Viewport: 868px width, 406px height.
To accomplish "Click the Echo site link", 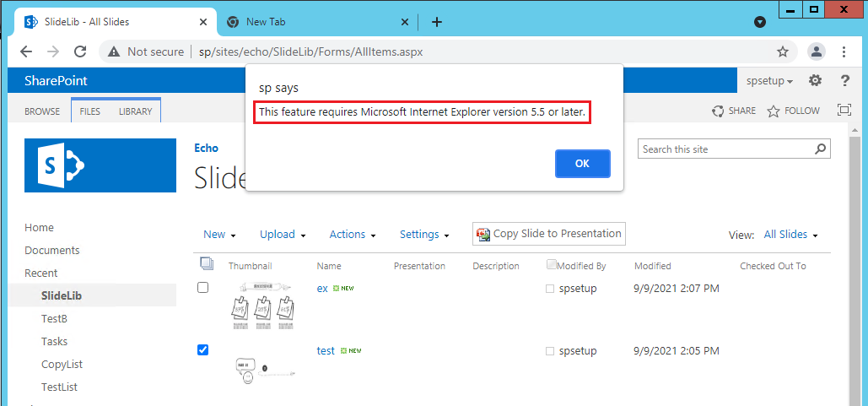I will pyautogui.click(x=206, y=149).
